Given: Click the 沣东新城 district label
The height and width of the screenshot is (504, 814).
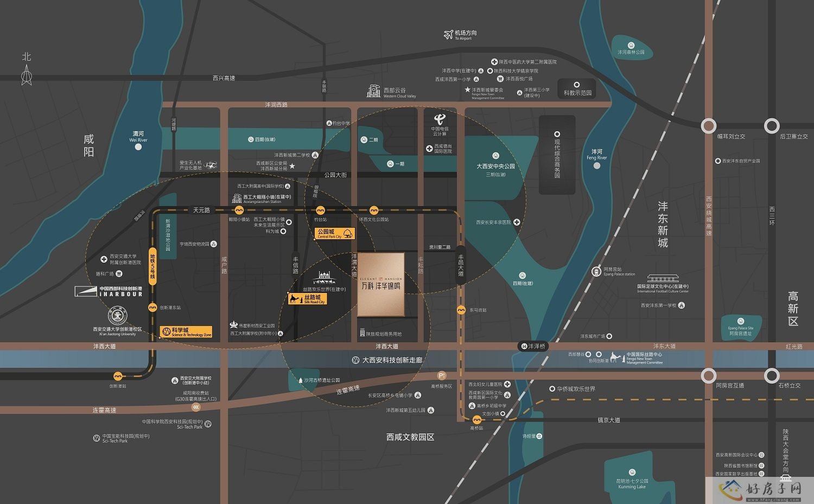Looking at the screenshot, I should (x=663, y=225).
